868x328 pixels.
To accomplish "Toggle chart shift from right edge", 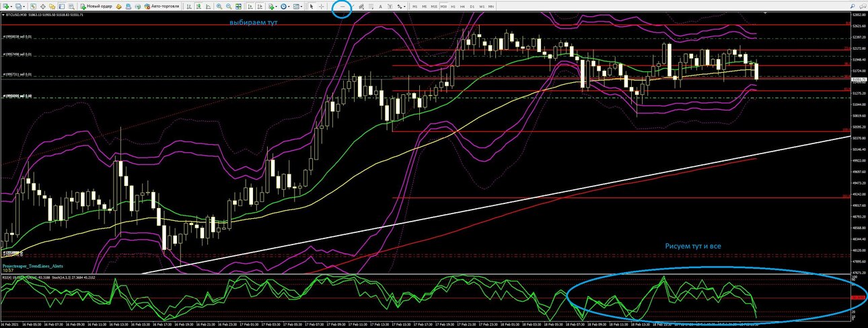I will [x=260, y=6].
